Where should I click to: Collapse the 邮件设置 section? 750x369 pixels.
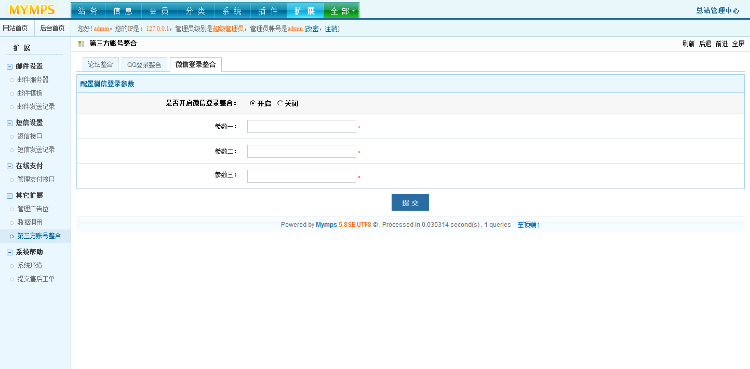click(x=10, y=67)
